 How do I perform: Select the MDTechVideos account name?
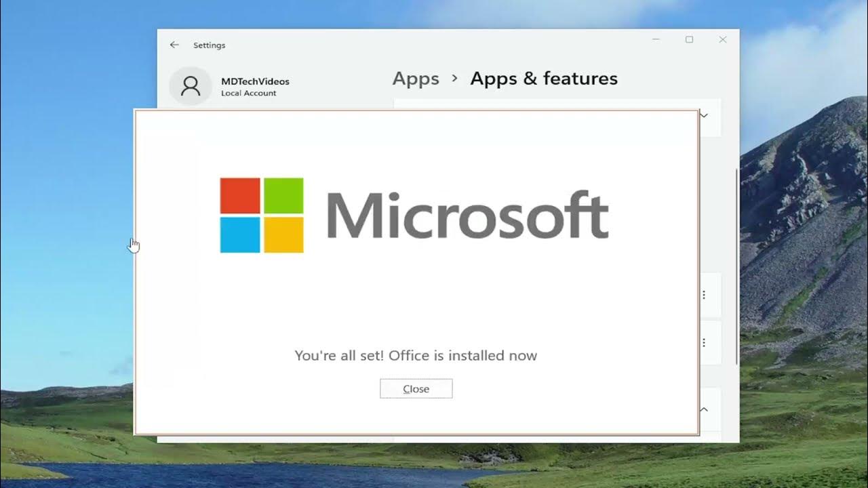coord(255,81)
